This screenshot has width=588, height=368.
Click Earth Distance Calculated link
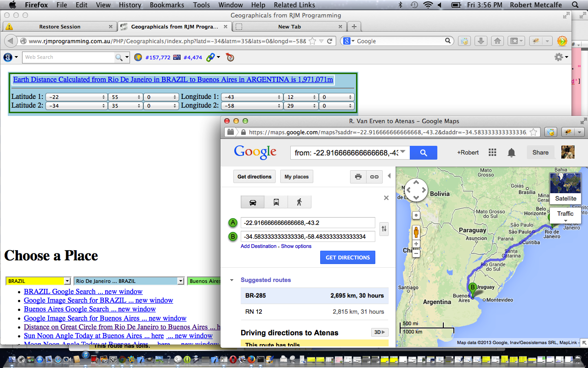(173, 80)
